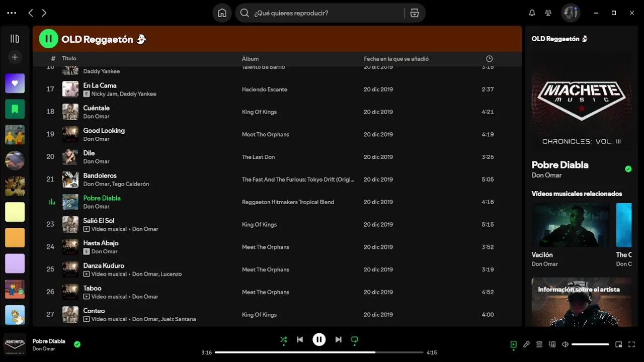Open the Browse icon in the search bar
The width and height of the screenshot is (644, 362).
[415, 13]
